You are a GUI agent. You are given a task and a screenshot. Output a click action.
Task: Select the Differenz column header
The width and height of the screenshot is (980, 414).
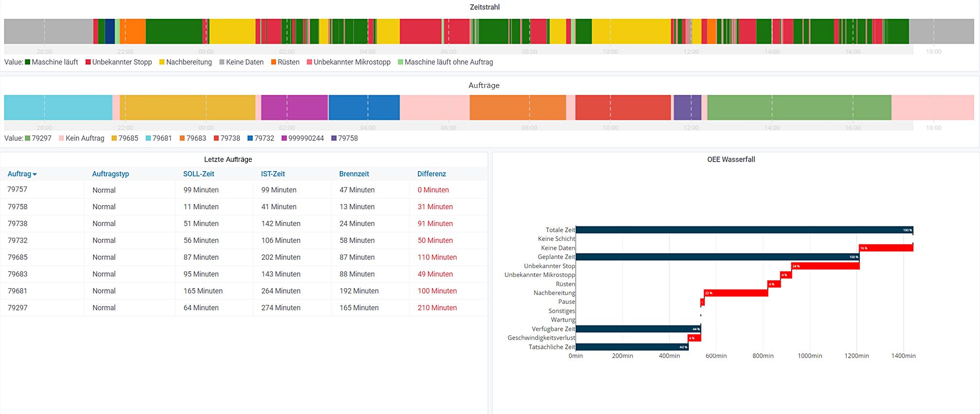coord(431,174)
